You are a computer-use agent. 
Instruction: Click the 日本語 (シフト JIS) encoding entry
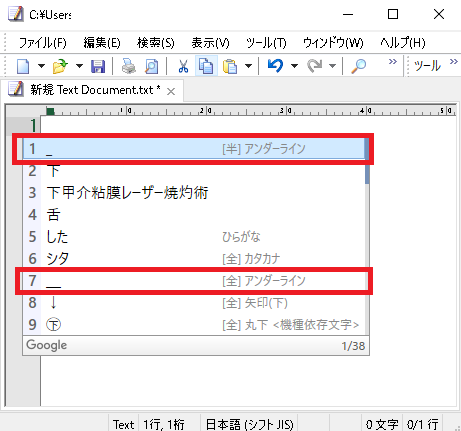point(250,424)
